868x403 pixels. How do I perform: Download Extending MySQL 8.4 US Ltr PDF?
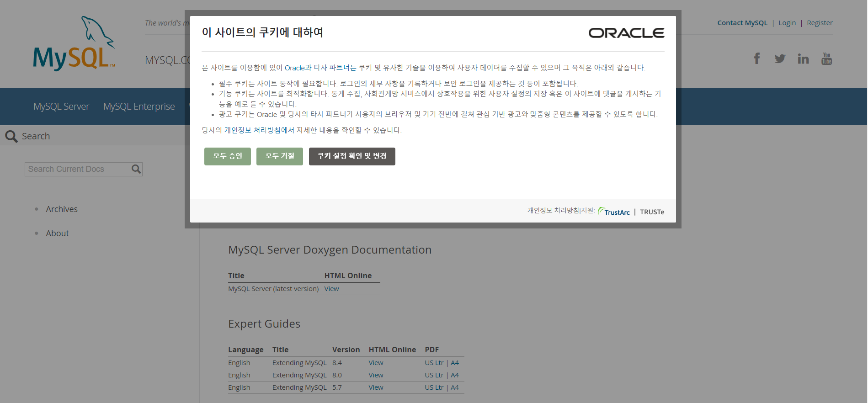coord(434,363)
